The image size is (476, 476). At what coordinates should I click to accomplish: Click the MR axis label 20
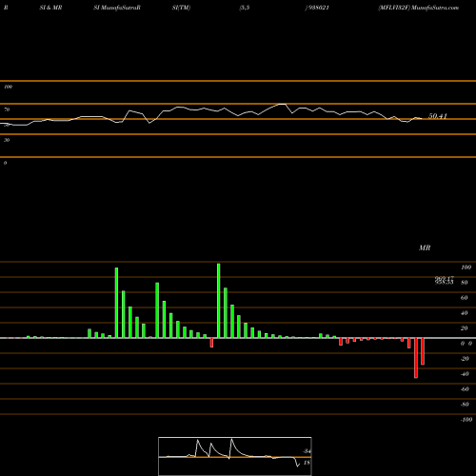[465, 328]
